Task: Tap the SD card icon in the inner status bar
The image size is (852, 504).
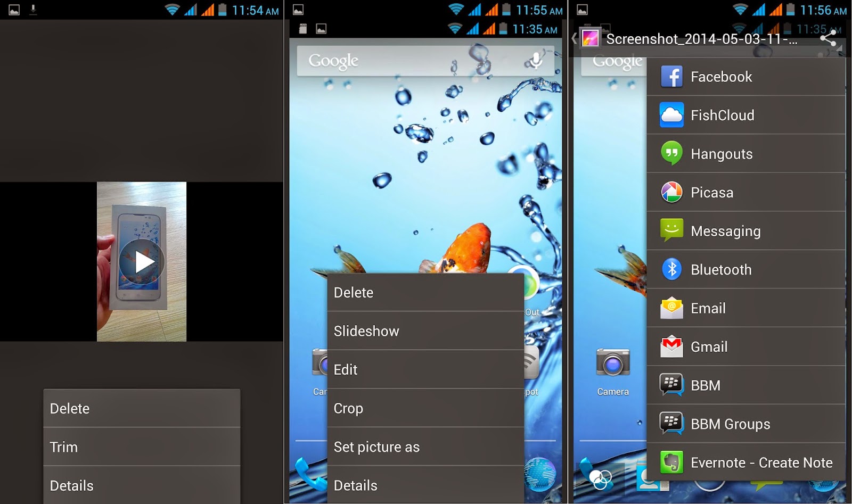Action: pos(302,29)
